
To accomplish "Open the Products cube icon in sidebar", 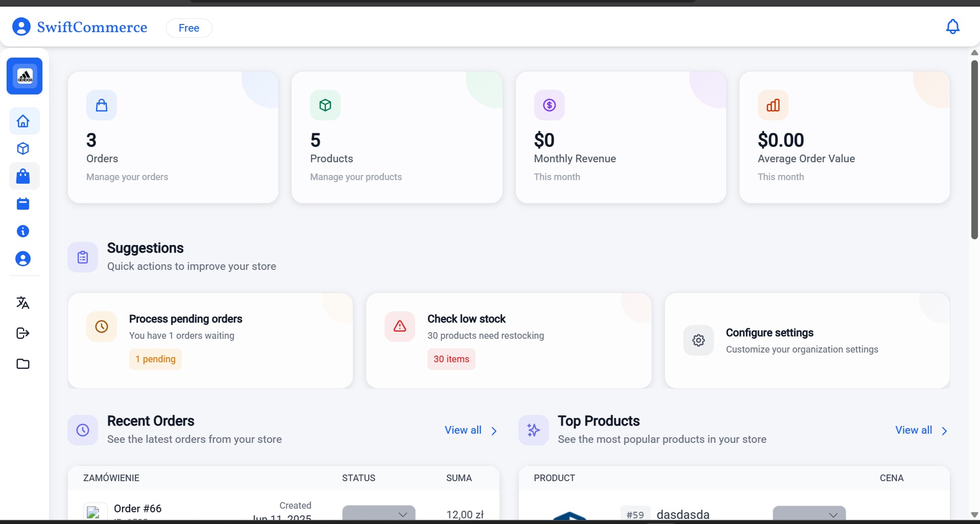I will click(x=23, y=149).
